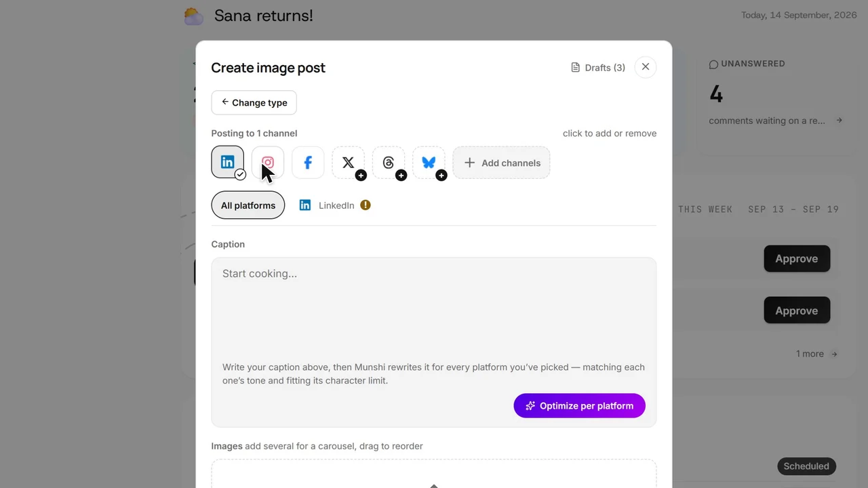Add the Threads channel
The image size is (868, 488).
click(x=389, y=163)
